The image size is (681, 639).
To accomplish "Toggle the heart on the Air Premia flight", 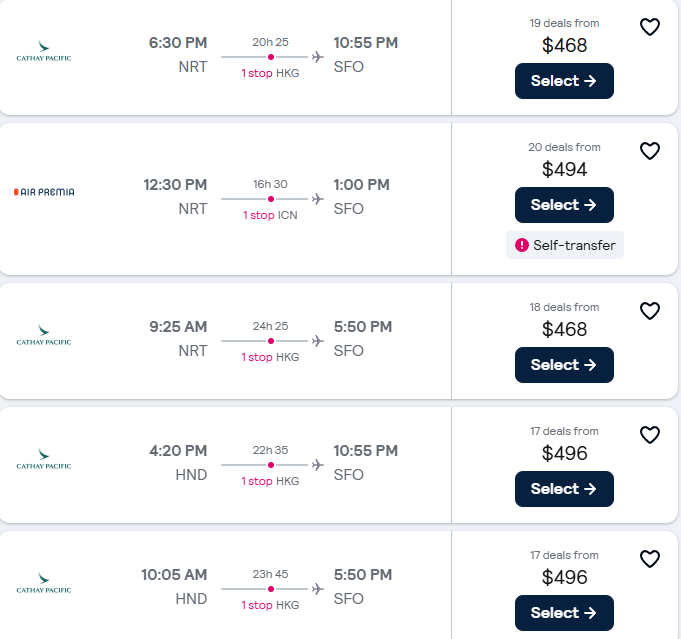I will click(x=650, y=151).
